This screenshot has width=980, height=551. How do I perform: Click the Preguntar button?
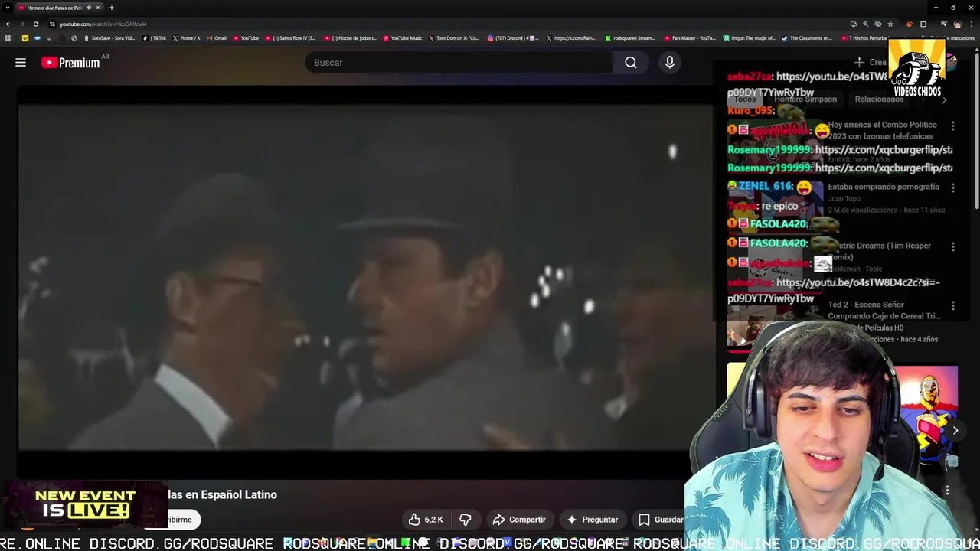[592, 520]
